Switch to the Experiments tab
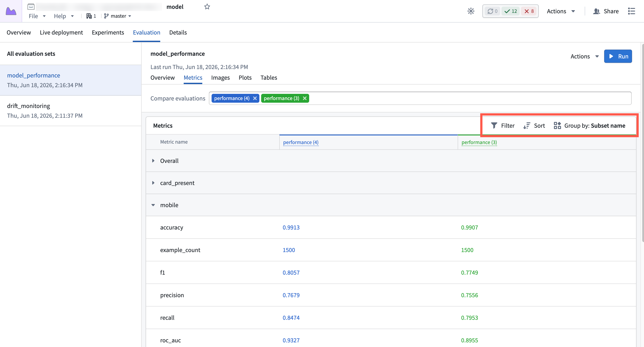This screenshot has width=644, height=347. coord(108,33)
